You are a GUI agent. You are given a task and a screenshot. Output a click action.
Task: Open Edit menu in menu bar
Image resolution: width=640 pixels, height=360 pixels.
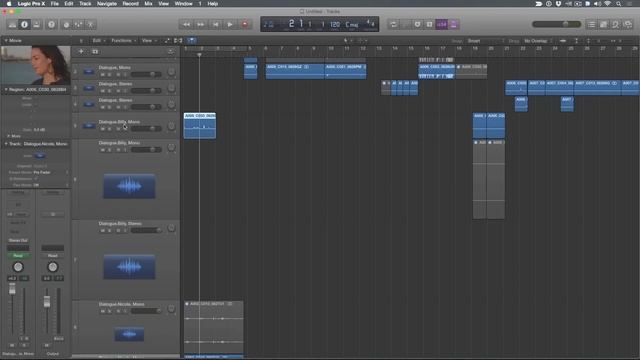pos(69,4)
